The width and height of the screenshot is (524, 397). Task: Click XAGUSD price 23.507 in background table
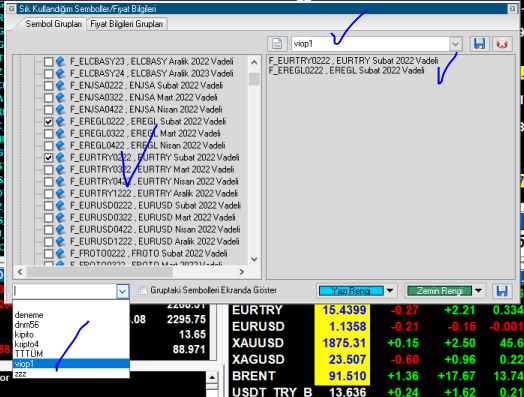coord(348,360)
